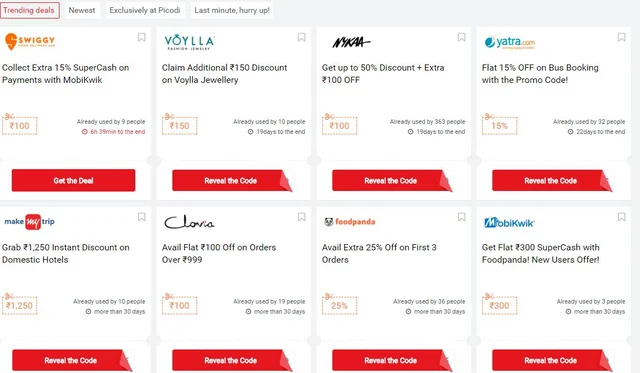640x373 pixels.
Task: Bookmark the Clovia ₹100 off deal
Action: pos(301,217)
